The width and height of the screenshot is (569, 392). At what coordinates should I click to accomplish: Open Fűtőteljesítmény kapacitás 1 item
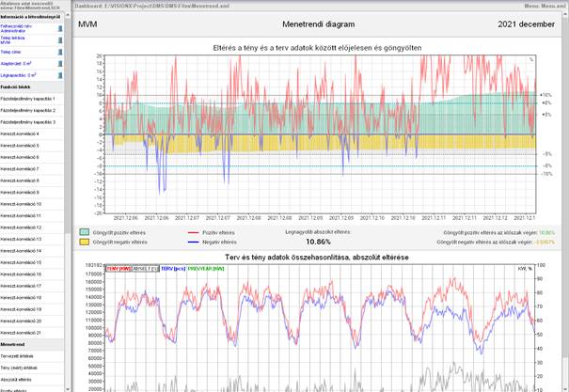(x=28, y=99)
